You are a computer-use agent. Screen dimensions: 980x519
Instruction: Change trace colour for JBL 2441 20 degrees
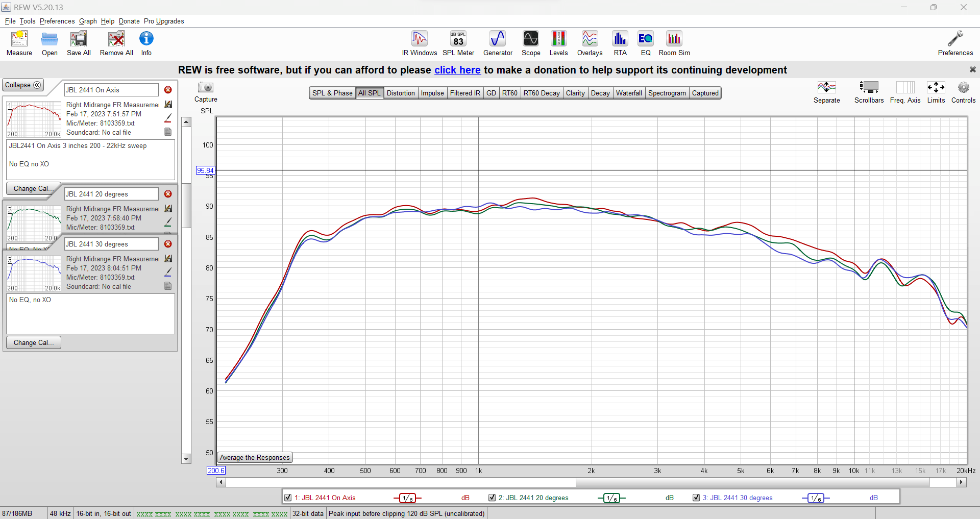tap(168, 223)
